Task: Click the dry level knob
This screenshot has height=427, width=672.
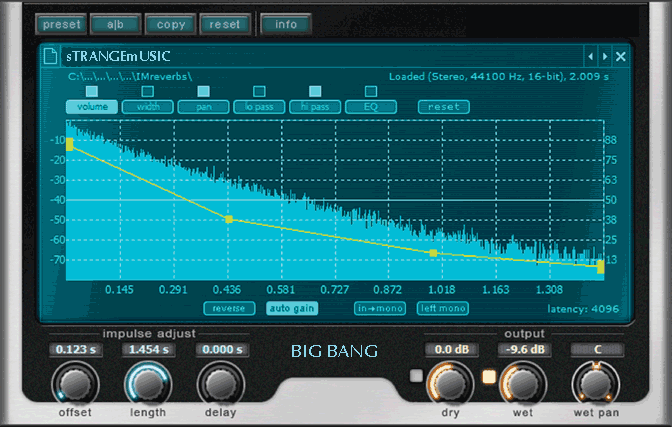Action: (450, 384)
